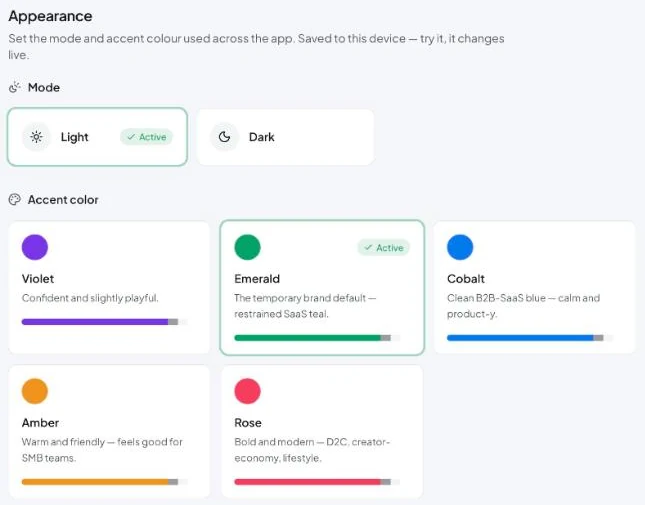This screenshot has width=645, height=505.
Task: Click the amber preview bar
Action: pos(104,482)
